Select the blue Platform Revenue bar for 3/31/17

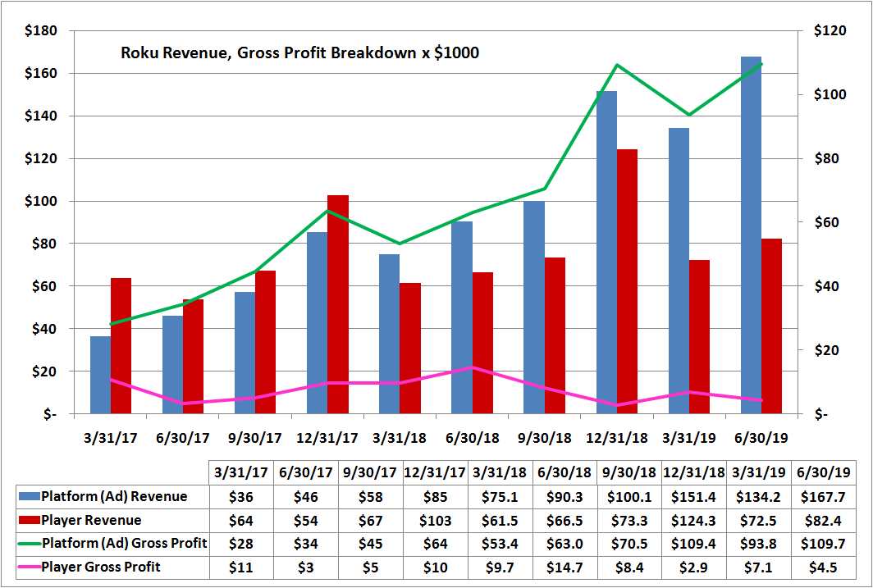100,375
